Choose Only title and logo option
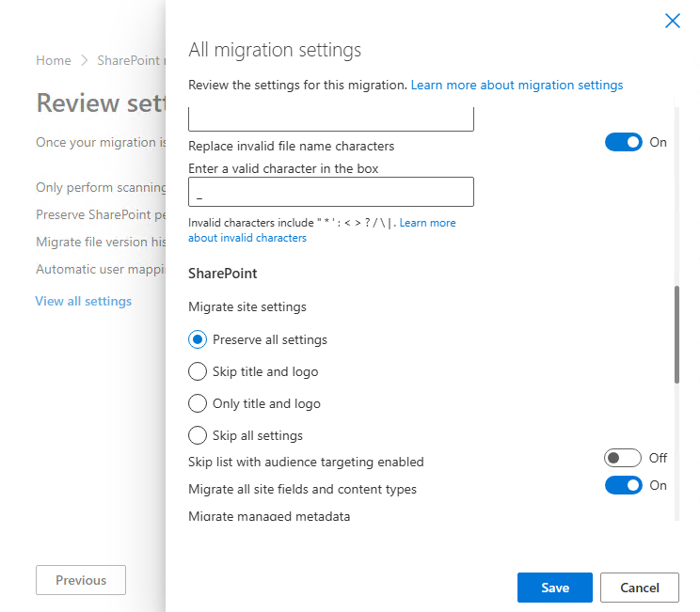The image size is (700, 612). pyautogui.click(x=198, y=403)
